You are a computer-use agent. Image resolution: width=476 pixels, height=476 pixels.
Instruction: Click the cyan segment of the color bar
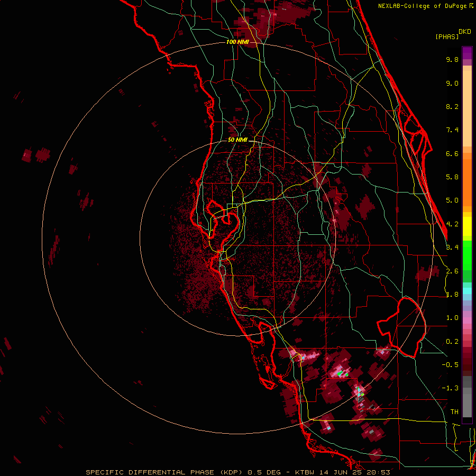[467, 291]
